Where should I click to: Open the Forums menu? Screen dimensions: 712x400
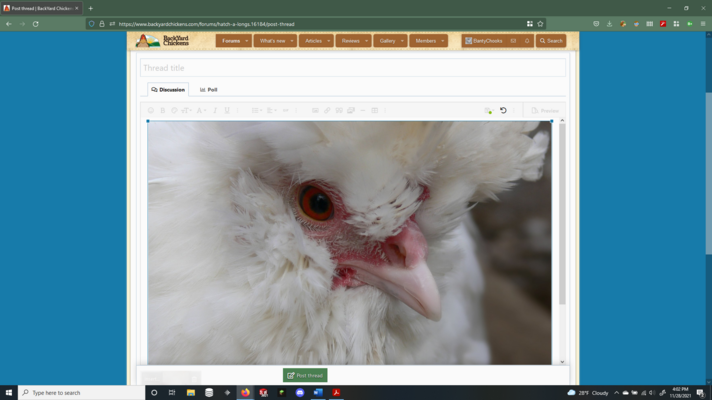(x=231, y=41)
